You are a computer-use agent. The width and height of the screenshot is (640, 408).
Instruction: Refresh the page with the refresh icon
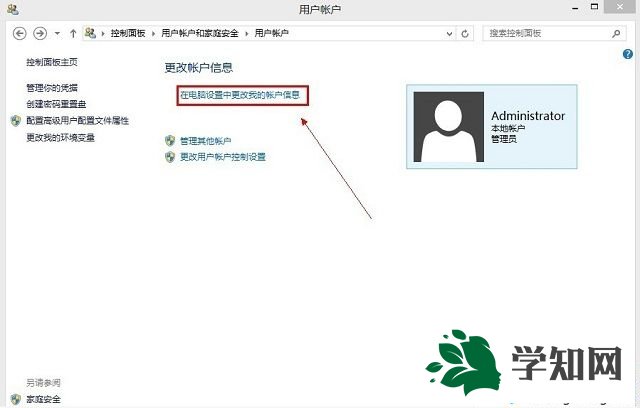(x=465, y=33)
